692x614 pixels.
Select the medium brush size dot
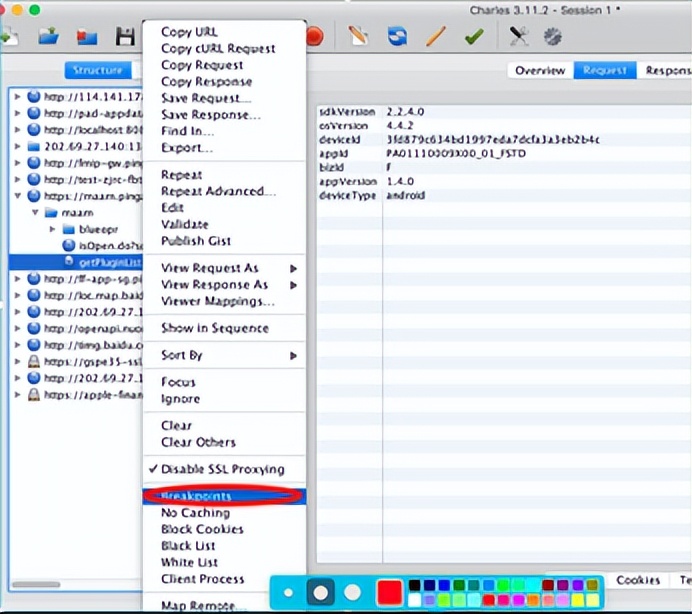click(x=320, y=592)
